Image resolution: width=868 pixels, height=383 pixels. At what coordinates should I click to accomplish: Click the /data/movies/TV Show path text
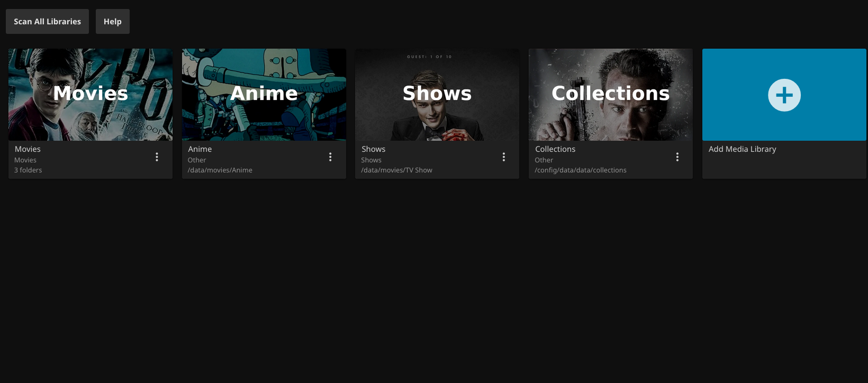396,170
